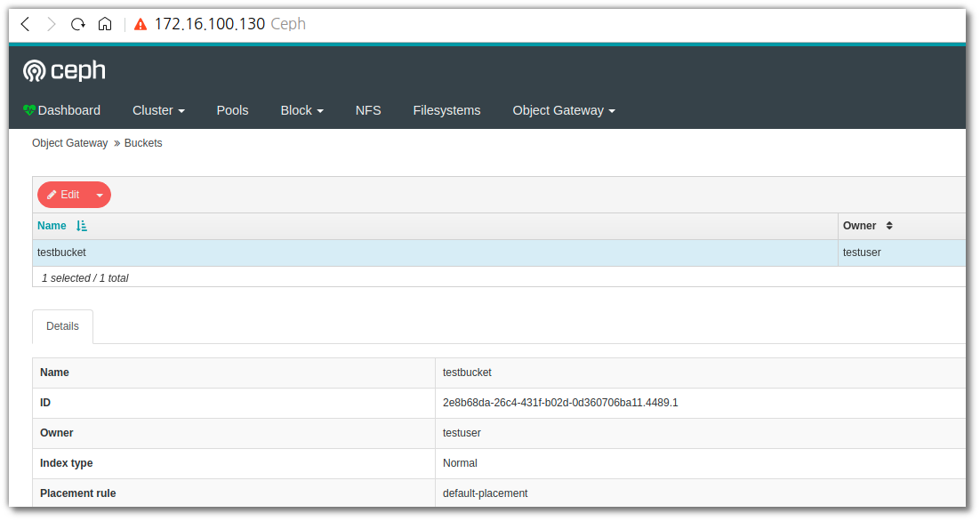The width and height of the screenshot is (980, 521).
Task: Click the testbucket value in details
Action: click(x=467, y=373)
